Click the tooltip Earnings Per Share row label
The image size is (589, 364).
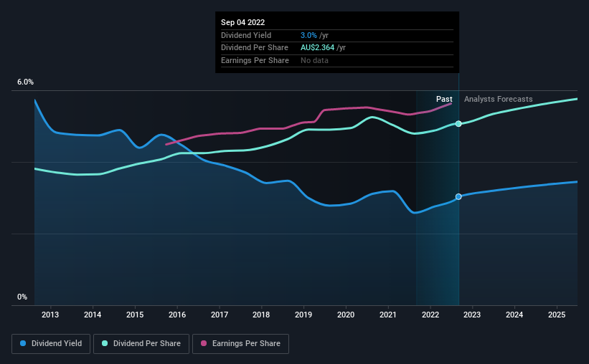tap(255, 60)
